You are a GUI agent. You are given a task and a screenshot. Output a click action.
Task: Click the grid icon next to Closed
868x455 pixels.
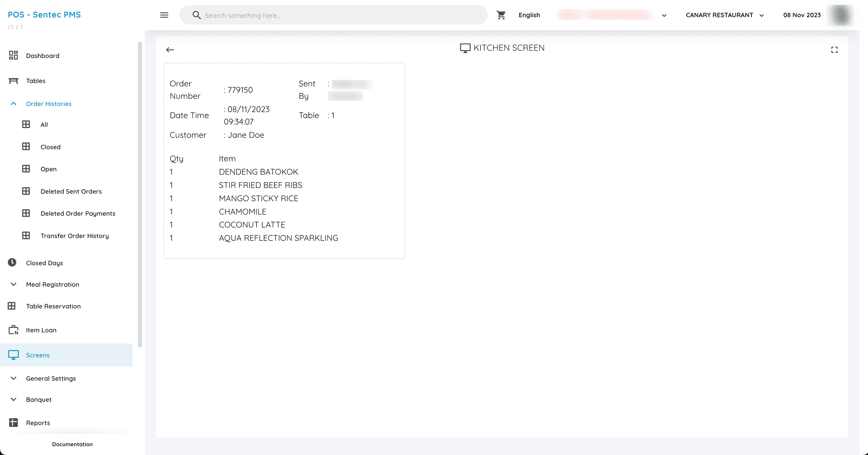26,147
